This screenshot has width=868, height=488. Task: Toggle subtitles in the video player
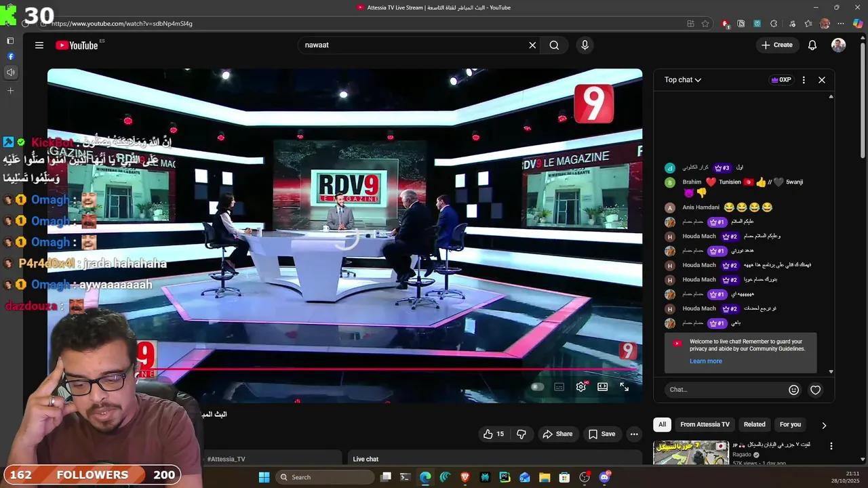(x=559, y=387)
